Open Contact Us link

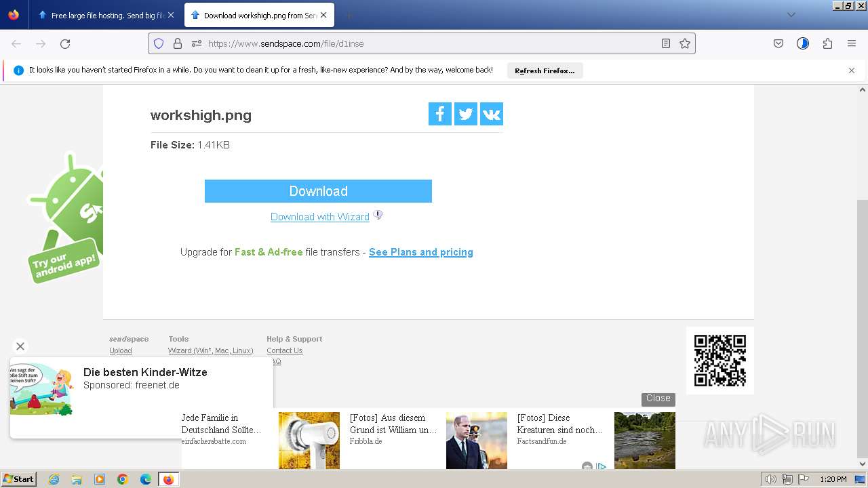(x=285, y=350)
